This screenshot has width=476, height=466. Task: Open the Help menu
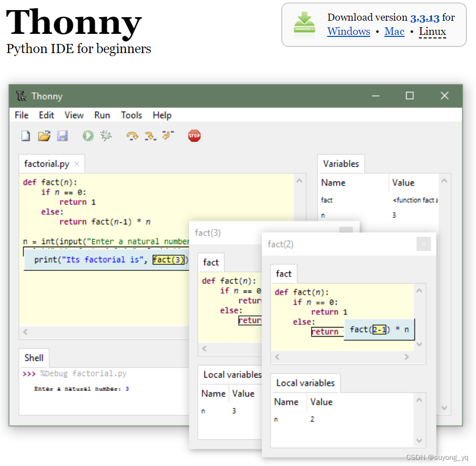click(x=162, y=115)
